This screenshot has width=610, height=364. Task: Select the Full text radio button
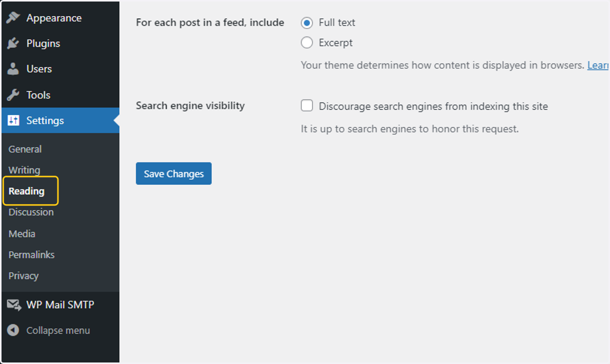point(307,23)
